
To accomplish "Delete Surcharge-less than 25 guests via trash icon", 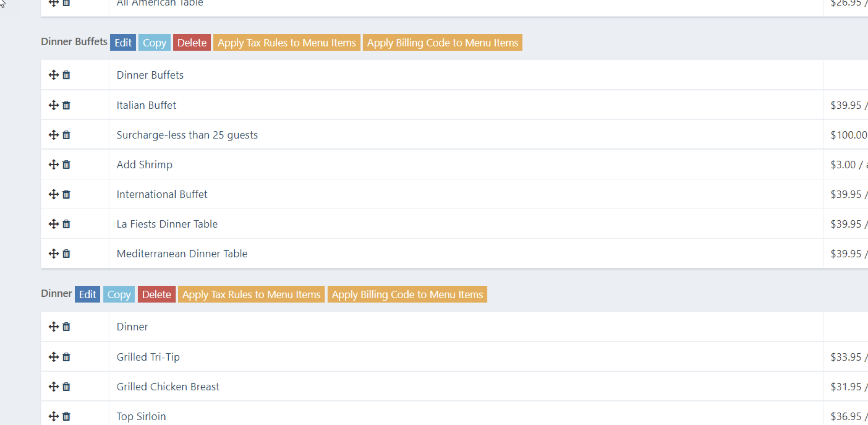I will point(66,135).
